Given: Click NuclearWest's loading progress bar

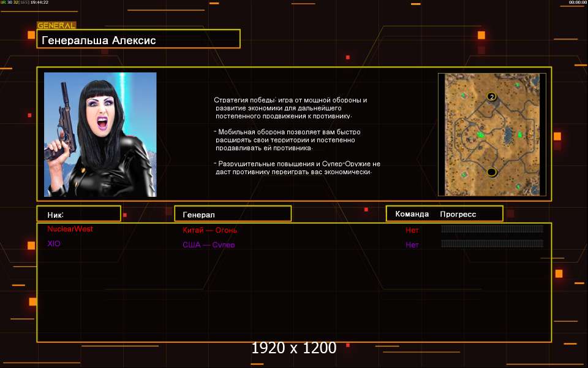Looking at the screenshot, I should (492, 229).
